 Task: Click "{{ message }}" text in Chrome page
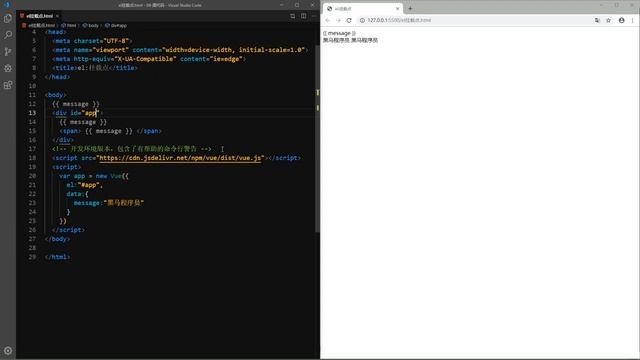click(339, 33)
